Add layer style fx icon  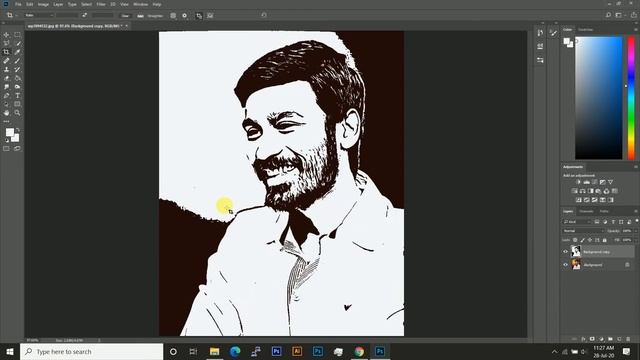click(x=583, y=339)
